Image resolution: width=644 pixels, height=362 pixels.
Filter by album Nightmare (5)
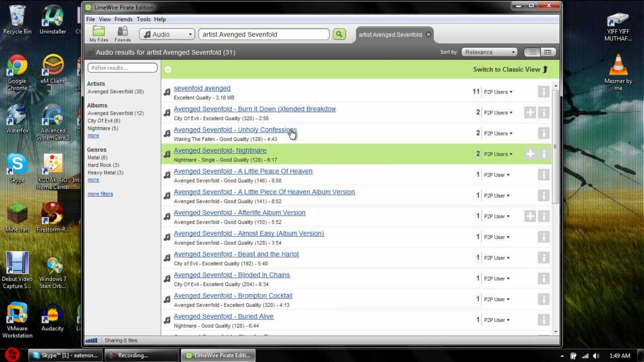point(103,128)
